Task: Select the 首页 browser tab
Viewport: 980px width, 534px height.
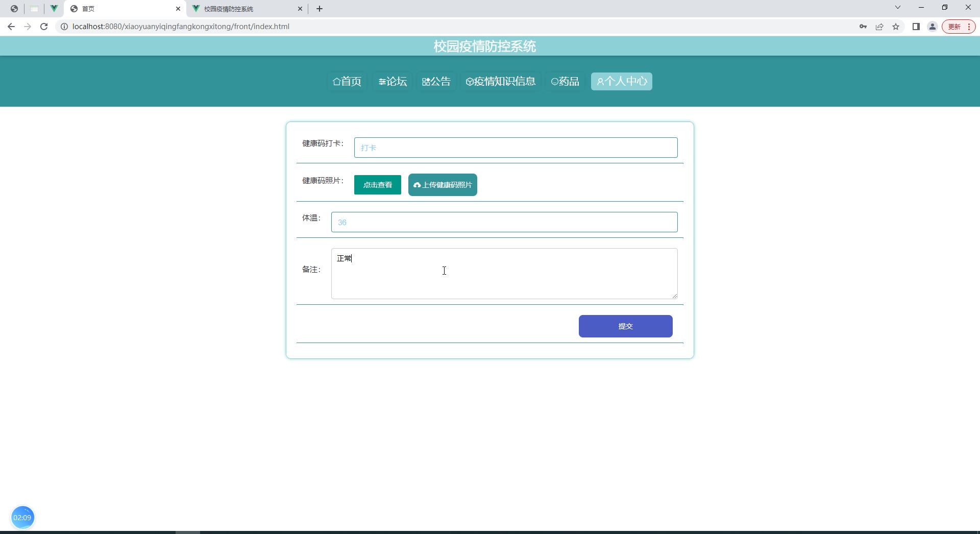Action: [x=126, y=9]
